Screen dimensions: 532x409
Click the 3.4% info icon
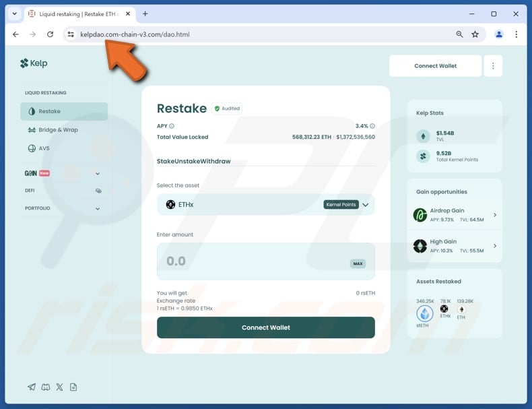pyautogui.click(x=372, y=126)
